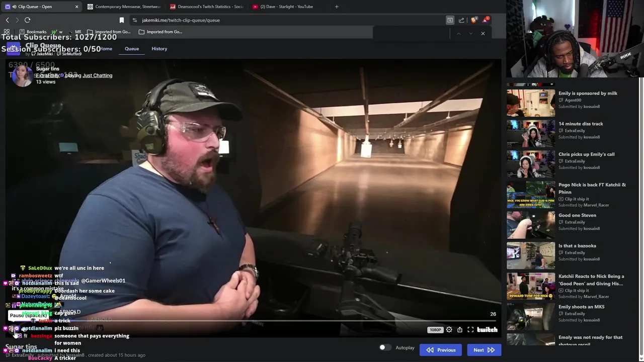644x362 pixels.
Task: Click the chat icon beside 'Agent00'
Action: (x=561, y=100)
